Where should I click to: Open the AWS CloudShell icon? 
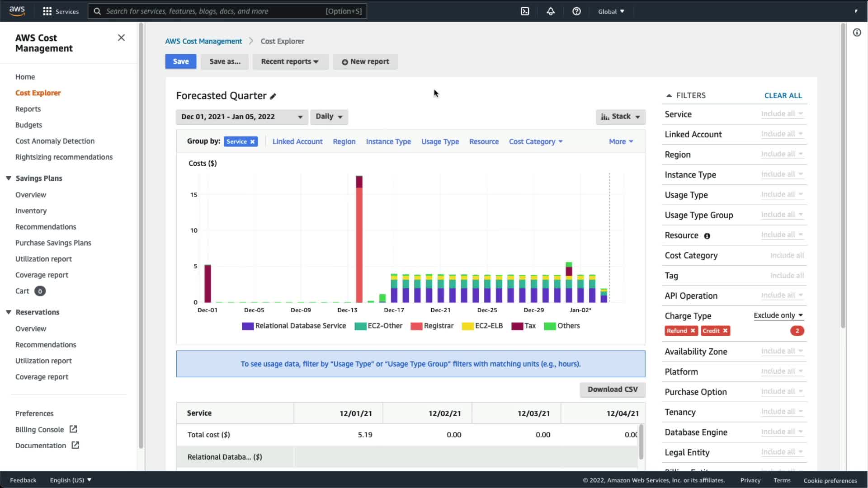[525, 11]
